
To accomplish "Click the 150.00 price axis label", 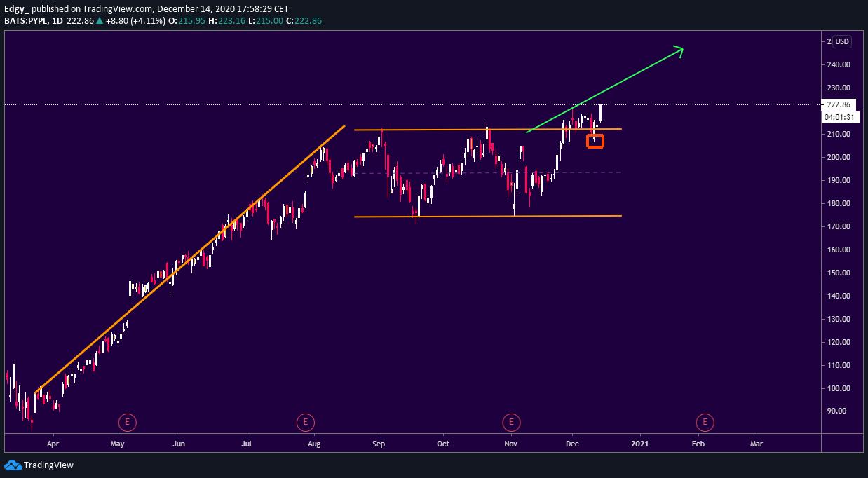I will 839,273.
